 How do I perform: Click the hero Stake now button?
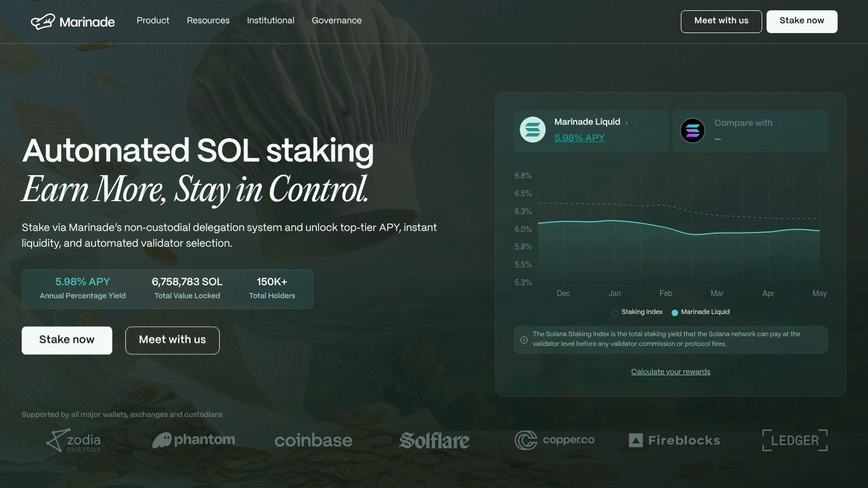click(67, 341)
